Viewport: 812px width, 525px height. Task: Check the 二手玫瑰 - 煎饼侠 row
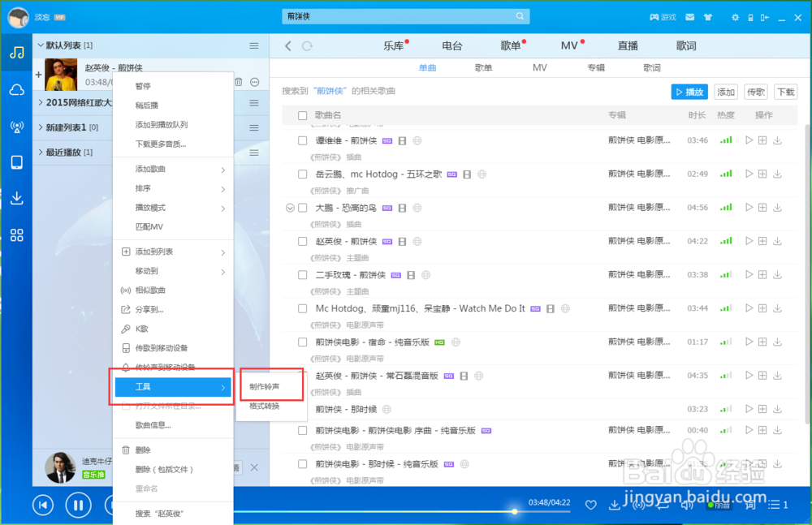(x=302, y=275)
